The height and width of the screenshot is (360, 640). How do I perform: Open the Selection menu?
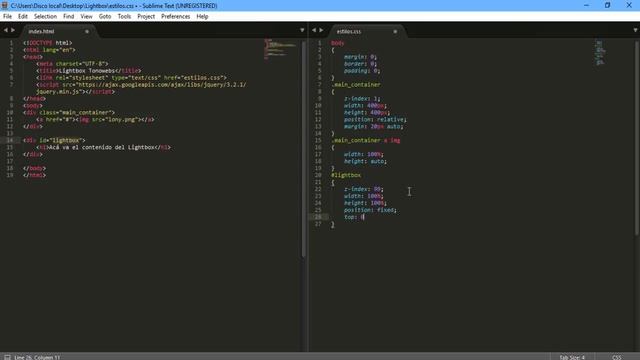pos(45,16)
